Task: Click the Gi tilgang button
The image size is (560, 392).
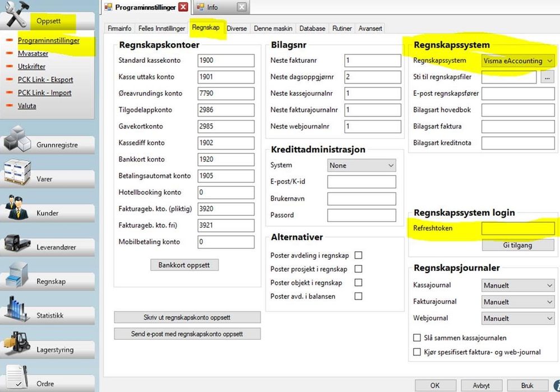Action: tap(518, 245)
